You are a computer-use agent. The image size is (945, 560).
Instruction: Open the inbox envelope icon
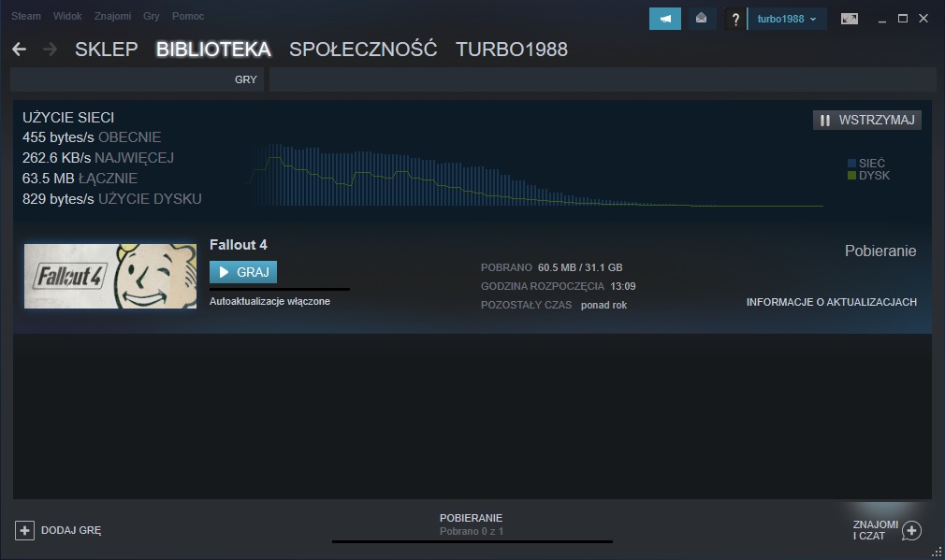pos(700,19)
